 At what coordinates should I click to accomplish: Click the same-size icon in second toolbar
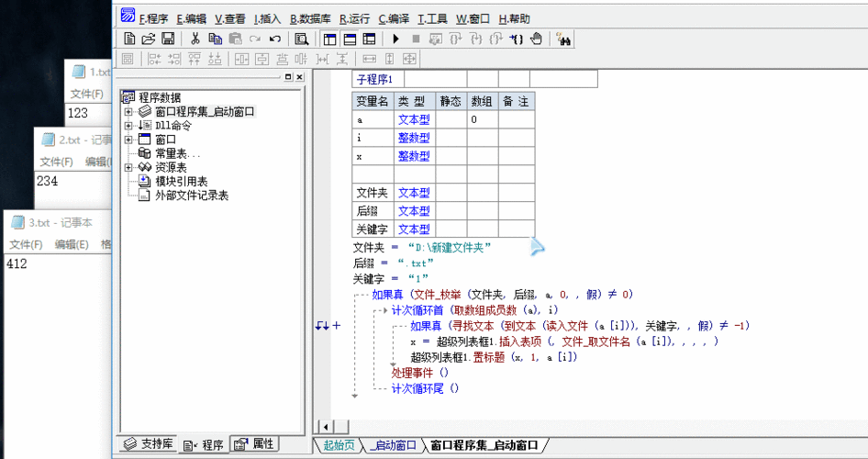[409, 58]
